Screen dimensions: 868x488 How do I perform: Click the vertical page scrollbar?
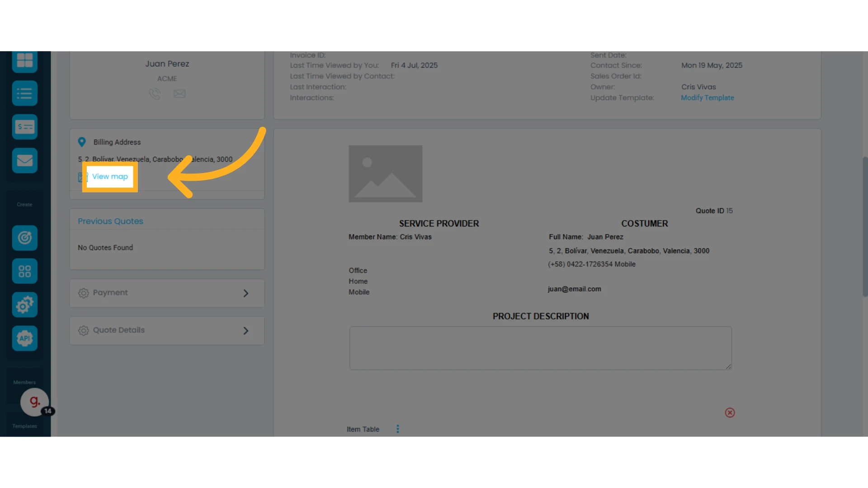coord(865,227)
